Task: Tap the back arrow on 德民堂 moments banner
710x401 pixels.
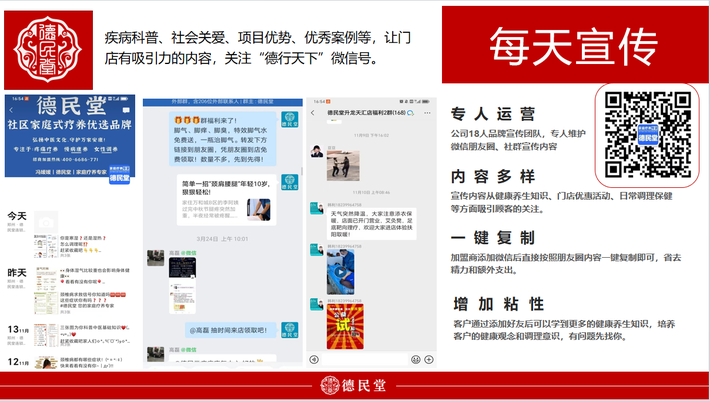Action: click(x=11, y=110)
